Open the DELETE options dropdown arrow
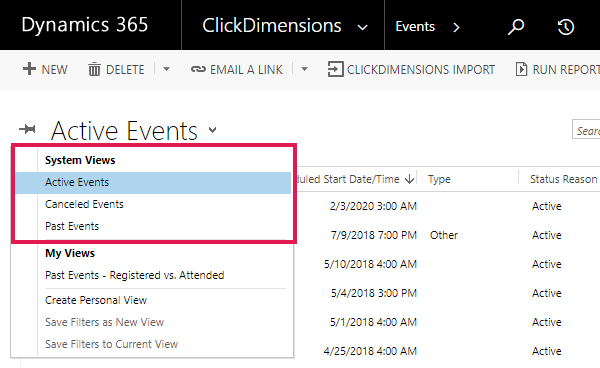The image size is (600, 368). [166, 69]
